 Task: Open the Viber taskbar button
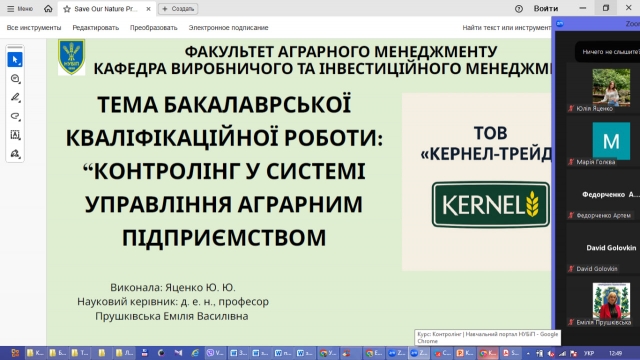(215, 353)
